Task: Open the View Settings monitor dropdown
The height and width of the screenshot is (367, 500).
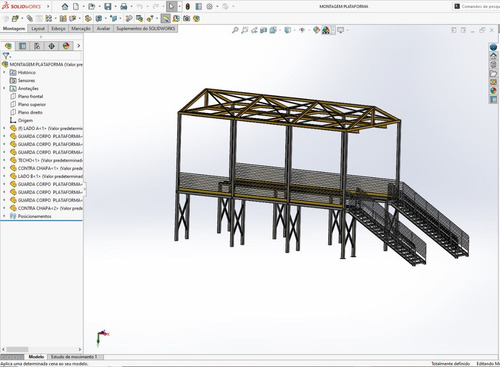Action: tap(347, 30)
